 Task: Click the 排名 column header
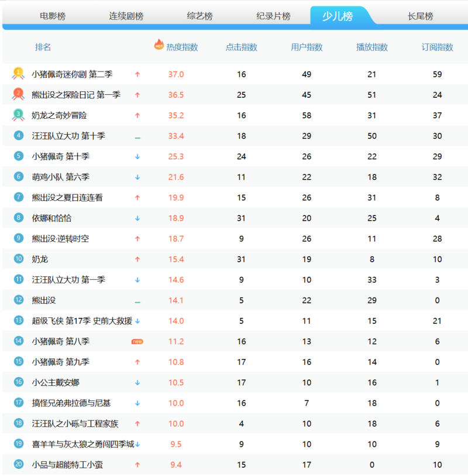pyautogui.click(x=43, y=47)
